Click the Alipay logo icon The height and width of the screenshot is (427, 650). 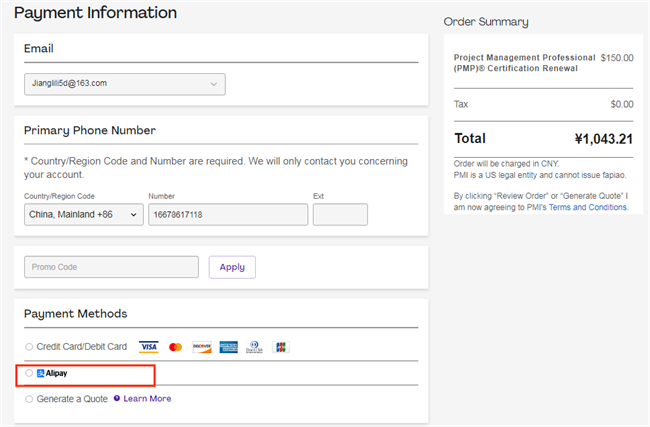click(41, 373)
